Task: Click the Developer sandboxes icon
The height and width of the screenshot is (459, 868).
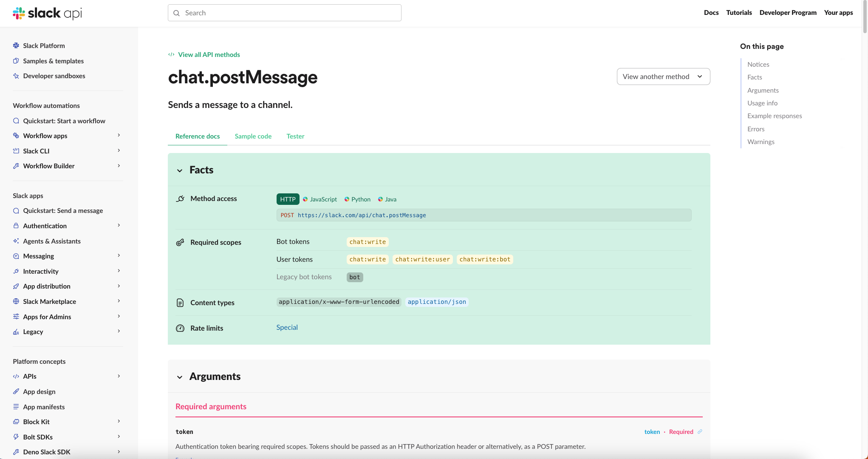Action: (16, 76)
